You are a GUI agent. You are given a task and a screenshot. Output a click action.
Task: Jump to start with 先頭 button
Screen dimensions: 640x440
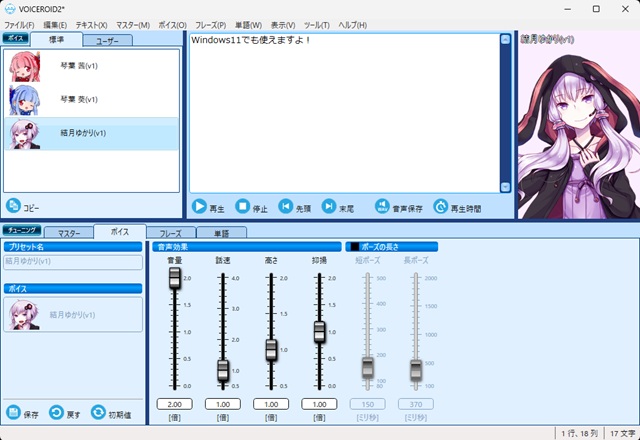coord(286,207)
